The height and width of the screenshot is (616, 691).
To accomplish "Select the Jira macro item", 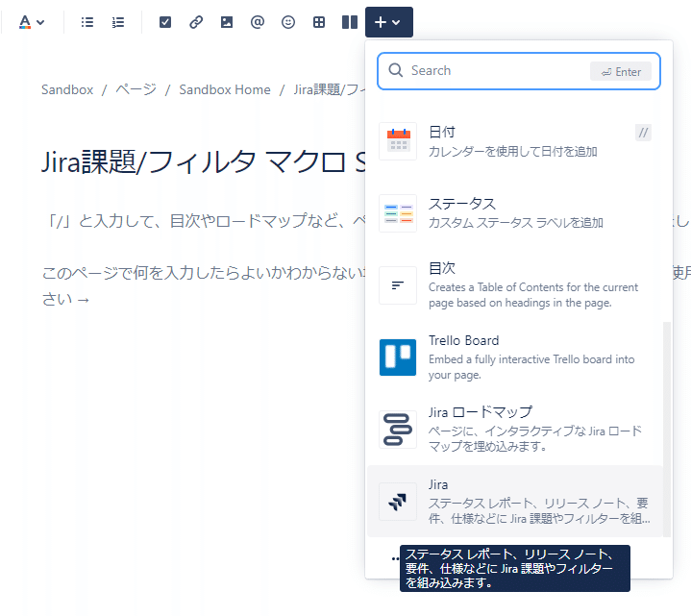I will [x=515, y=501].
